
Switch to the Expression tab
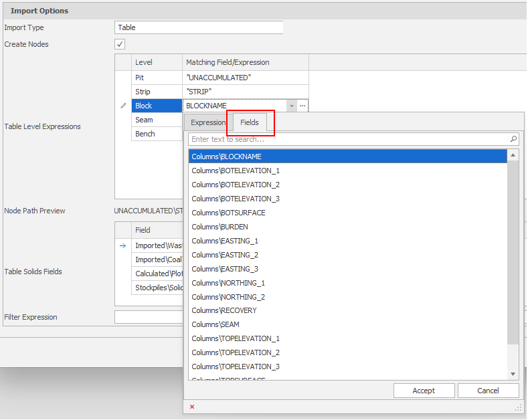(208, 122)
